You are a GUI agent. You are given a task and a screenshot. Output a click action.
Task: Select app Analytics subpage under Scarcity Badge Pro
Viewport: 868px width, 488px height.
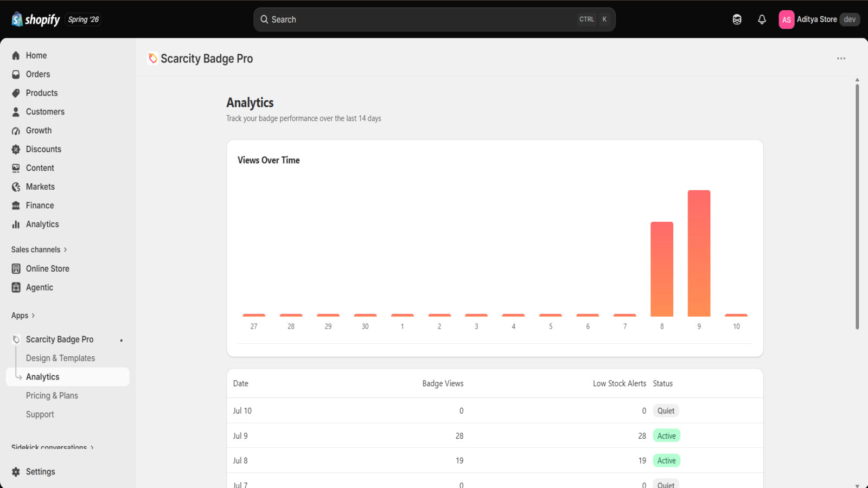pos(67,377)
